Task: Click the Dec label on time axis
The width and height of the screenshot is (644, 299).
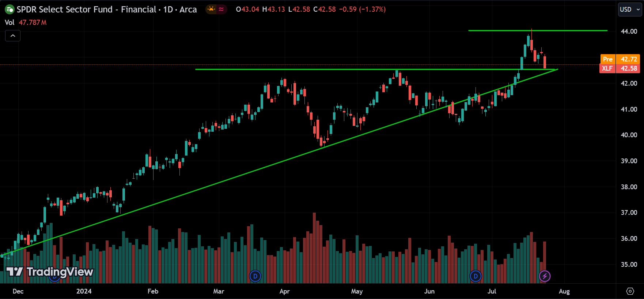Action: pyautogui.click(x=18, y=291)
